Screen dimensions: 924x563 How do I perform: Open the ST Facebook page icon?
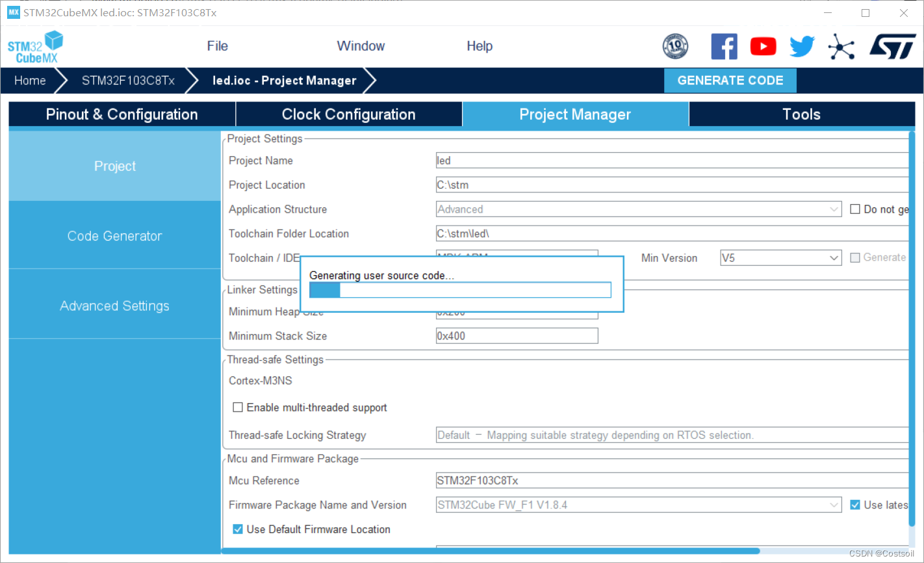coord(724,46)
